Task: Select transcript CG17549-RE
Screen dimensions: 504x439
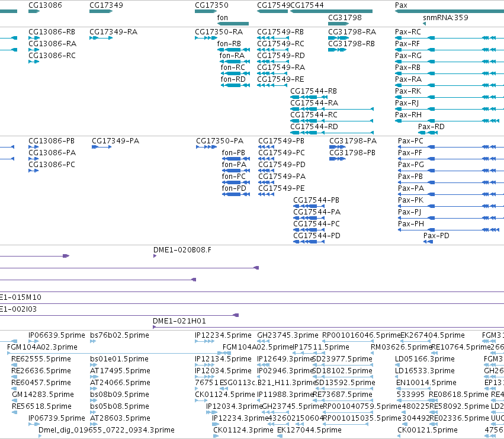Action: click(281, 79)
